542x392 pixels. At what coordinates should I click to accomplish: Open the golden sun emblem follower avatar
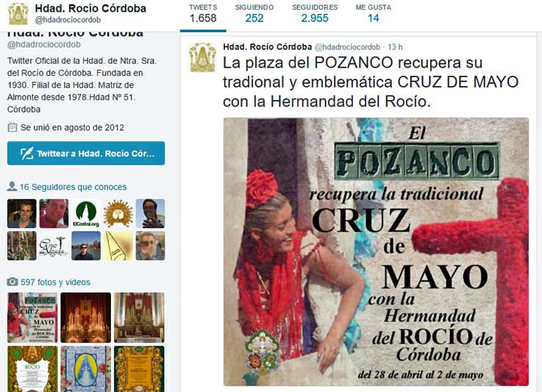pyautogui.click(x=118, y=213)
